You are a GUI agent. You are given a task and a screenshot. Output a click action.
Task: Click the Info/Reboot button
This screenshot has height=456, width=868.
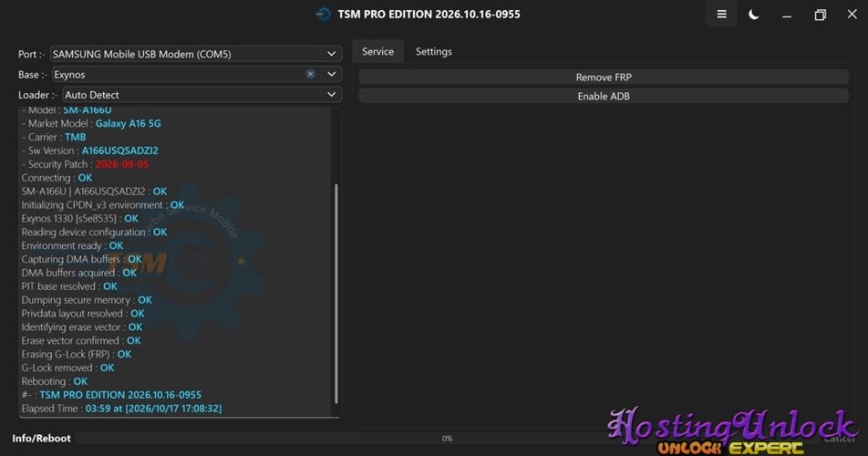(x=42, y=439)
